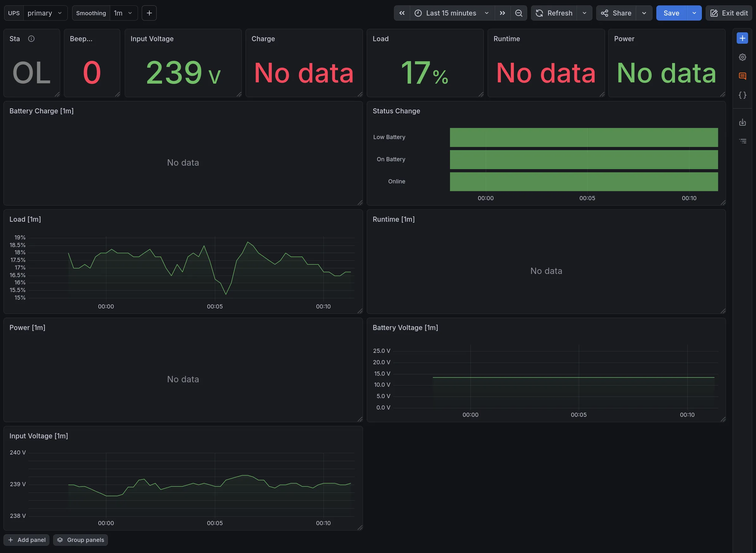Click resize handle of Power [1m] panel
This screenshot has width=756, height=553.
pos(360,419)
